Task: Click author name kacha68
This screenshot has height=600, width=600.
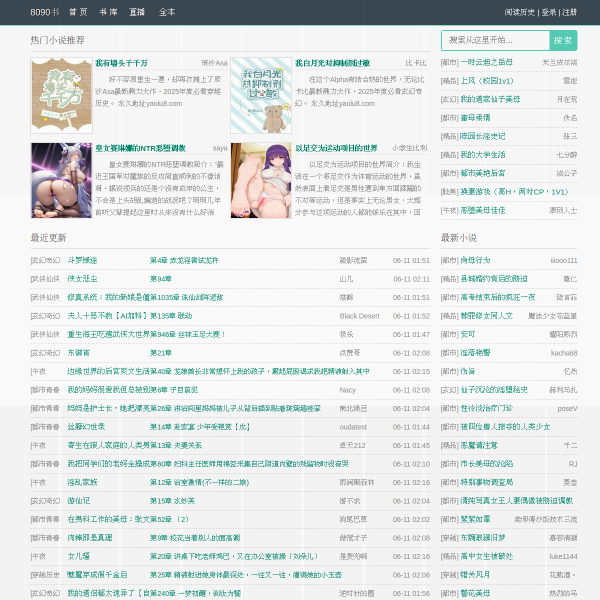Action: pyautogui.click(x=564, y=353)
